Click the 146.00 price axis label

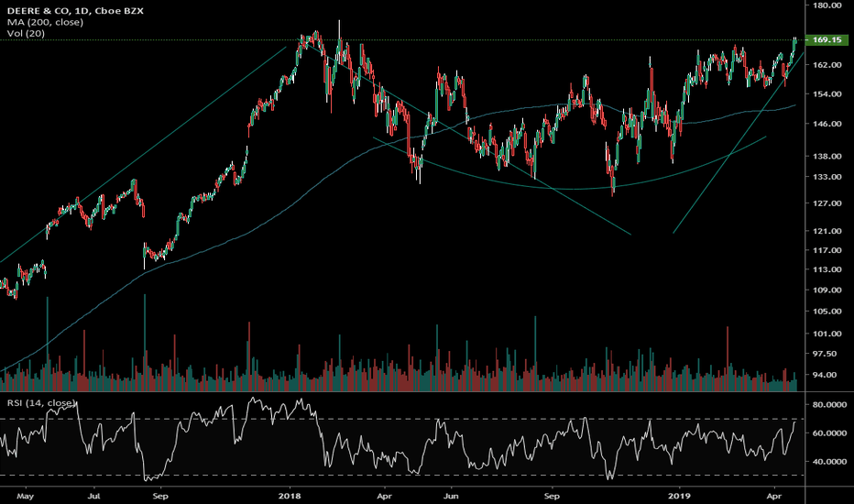827,124
